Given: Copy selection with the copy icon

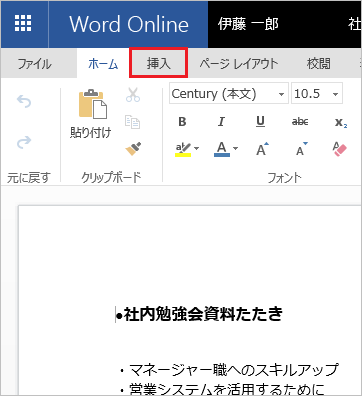Looking at the screenshot, I should [x=132, y=122].
